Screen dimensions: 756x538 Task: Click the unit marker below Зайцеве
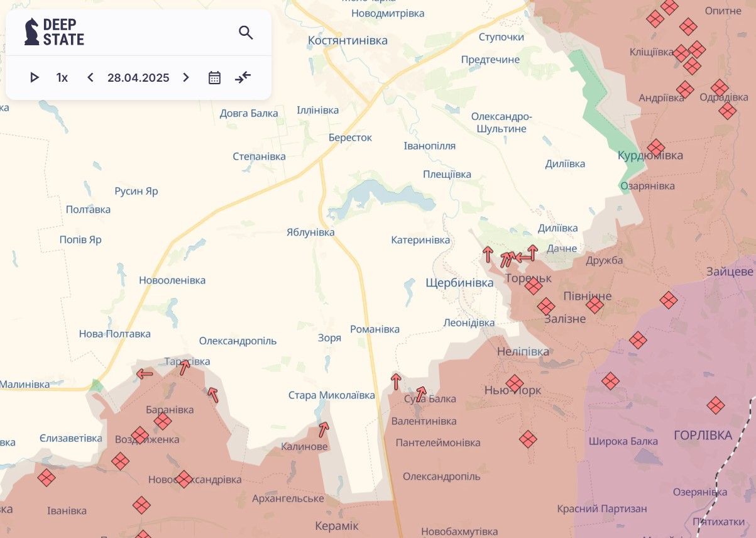669,300
